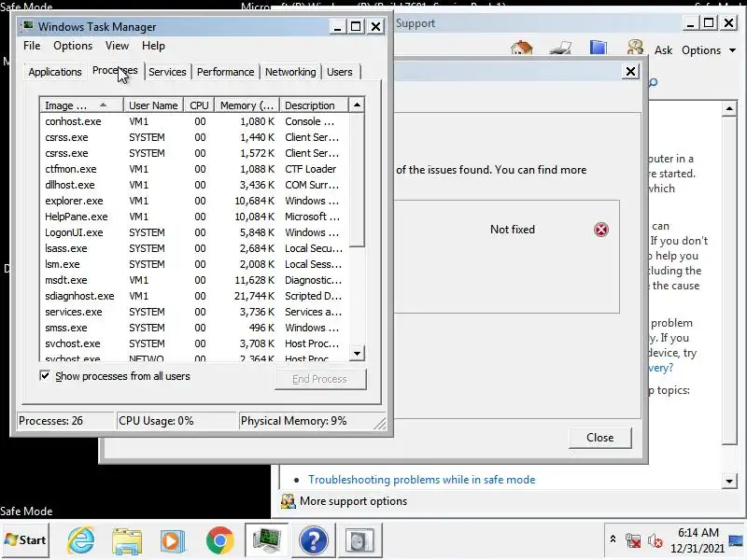The width and height of the screenshot is (747, 560).
Task: Click the End Process button
Action: click(x=320, y=379)
